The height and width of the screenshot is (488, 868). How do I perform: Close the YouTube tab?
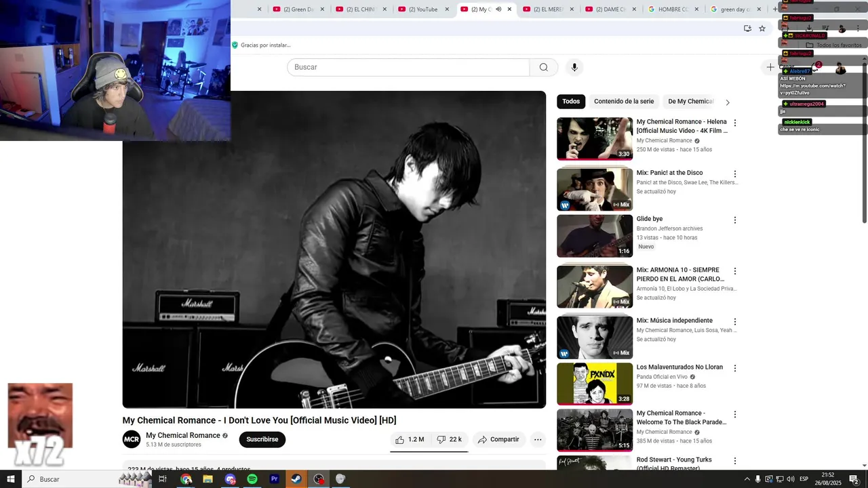tap(447, 9)
